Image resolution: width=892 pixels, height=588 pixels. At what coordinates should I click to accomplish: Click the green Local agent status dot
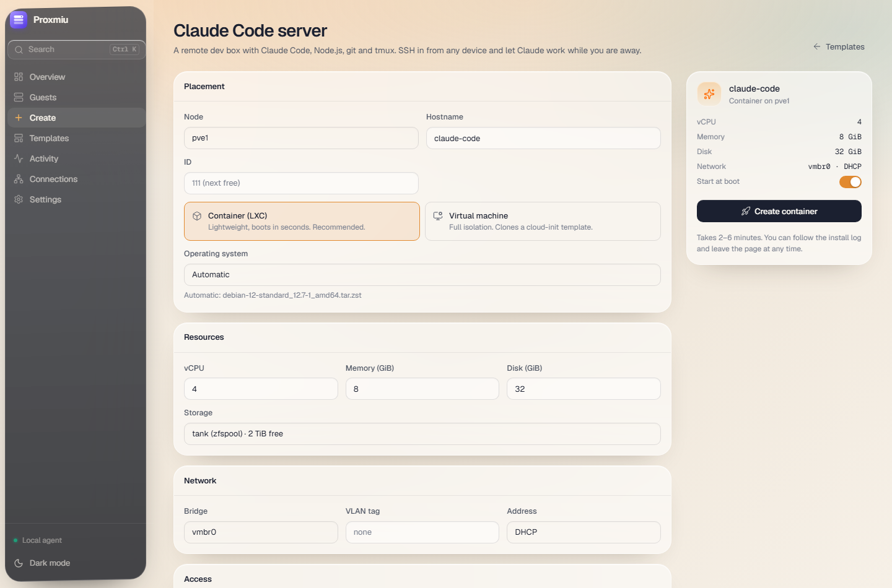click(15, 540)
